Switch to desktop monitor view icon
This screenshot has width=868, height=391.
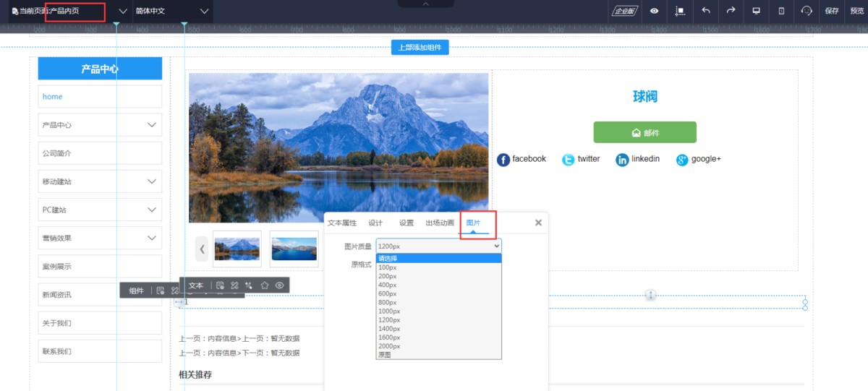pos(756,11)
